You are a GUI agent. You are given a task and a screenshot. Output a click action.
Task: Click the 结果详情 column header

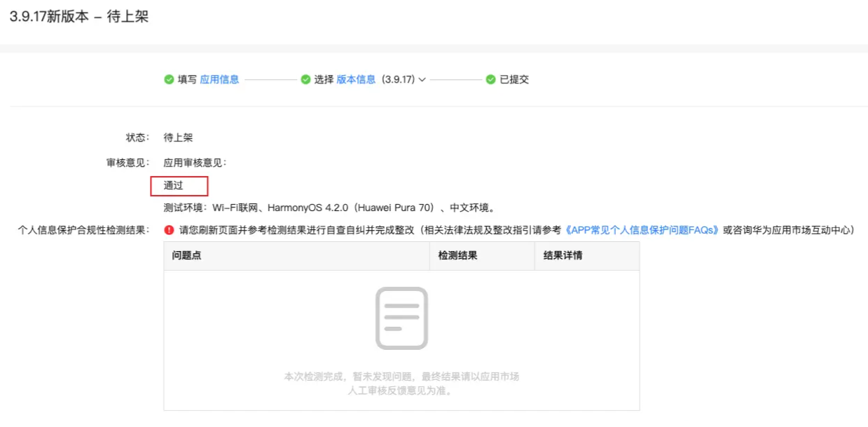pyautogui.click(x=563, y=256)
